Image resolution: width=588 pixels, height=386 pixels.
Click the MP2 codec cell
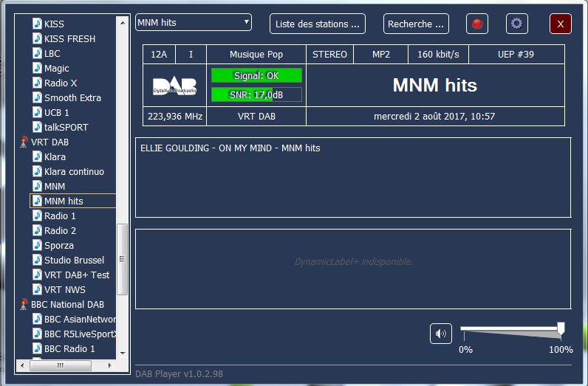tap(380, 55)
